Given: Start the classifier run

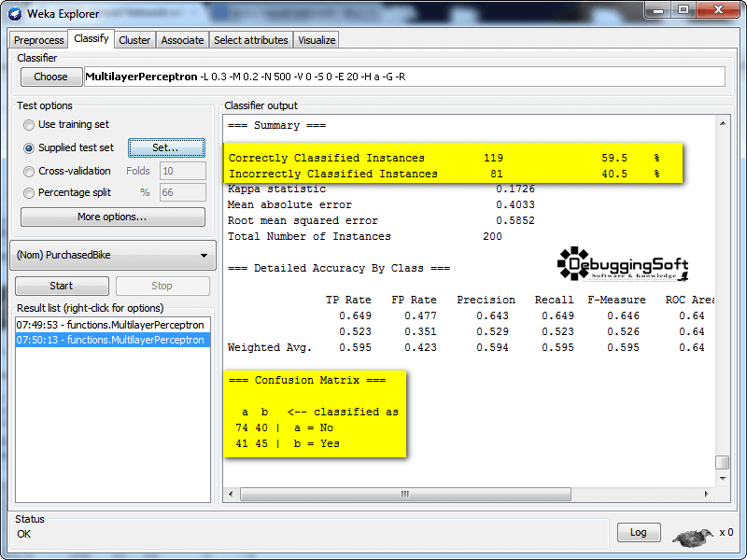Looking at the screenshot, I should [62, 286].
